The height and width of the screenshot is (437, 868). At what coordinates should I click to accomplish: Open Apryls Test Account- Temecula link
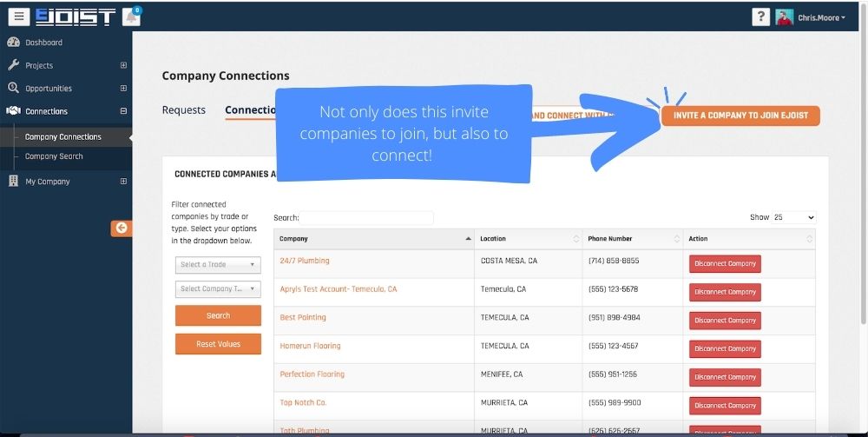(x=339, y=289)
